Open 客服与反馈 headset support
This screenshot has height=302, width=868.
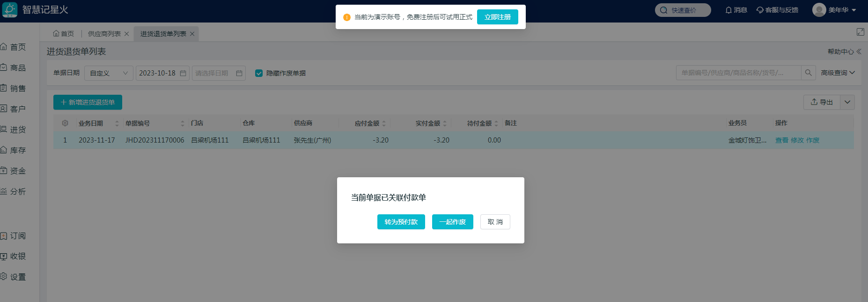(x=777, y=10)
